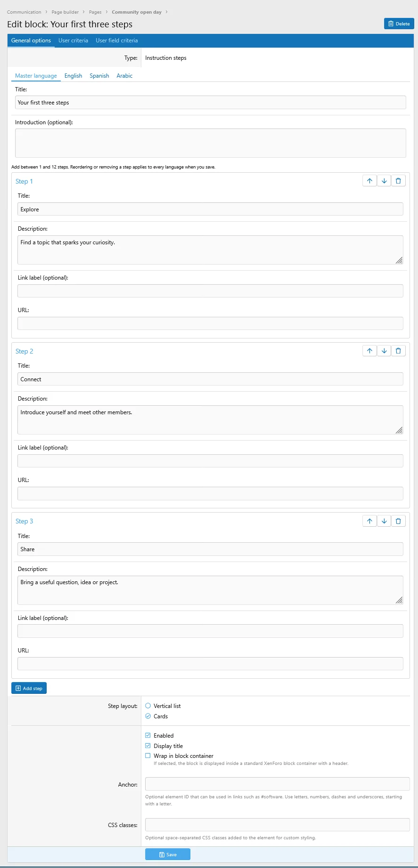
Task: Click Step 1 URL field
Action: [x=210, y=323]
